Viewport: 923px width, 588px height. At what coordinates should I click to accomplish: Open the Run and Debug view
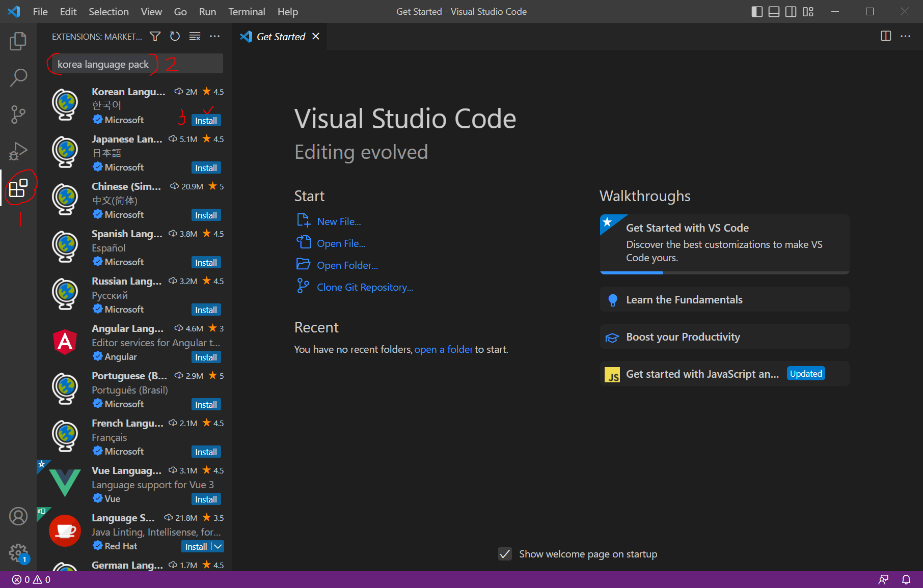(18, 151)
